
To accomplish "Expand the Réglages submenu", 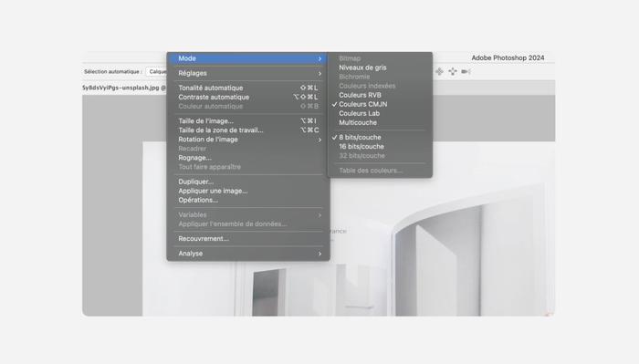I will point(247,73).
